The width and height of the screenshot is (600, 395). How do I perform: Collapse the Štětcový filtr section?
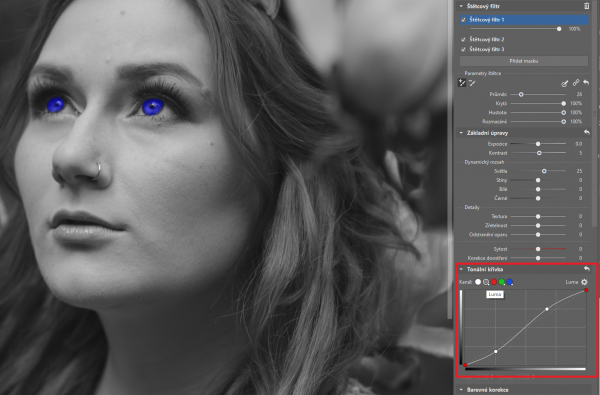(461, 6)
